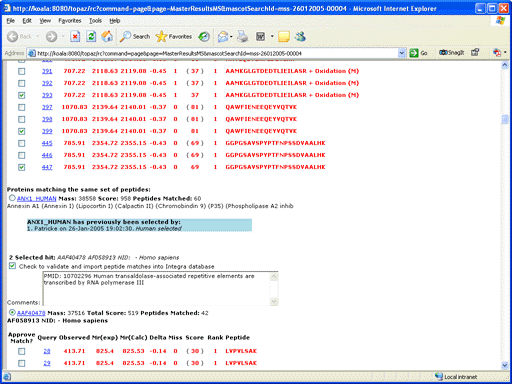Open Search in the toolbar
This screenshot has height=384, width=512.
pyautogui.click(x=135, y=36)
